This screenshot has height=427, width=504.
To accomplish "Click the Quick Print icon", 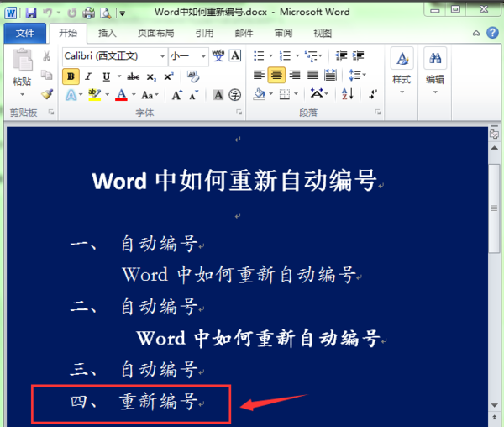I will (x=89, y=13).
